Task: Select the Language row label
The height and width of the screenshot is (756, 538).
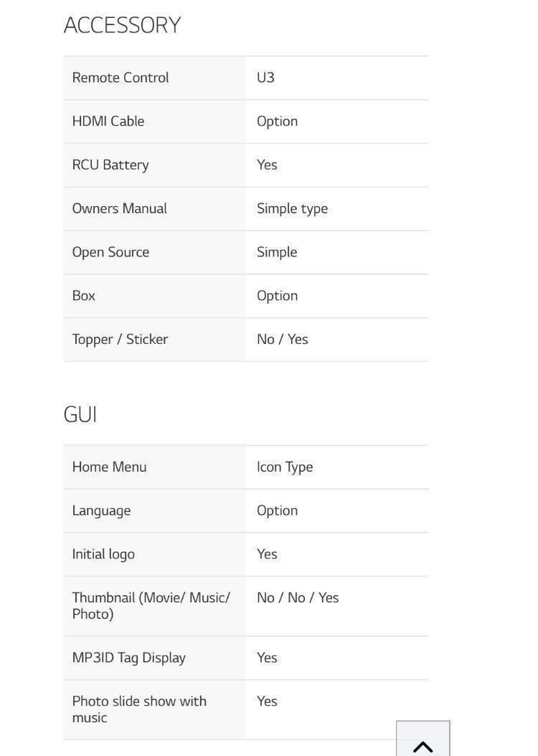Action: (101, 510)
